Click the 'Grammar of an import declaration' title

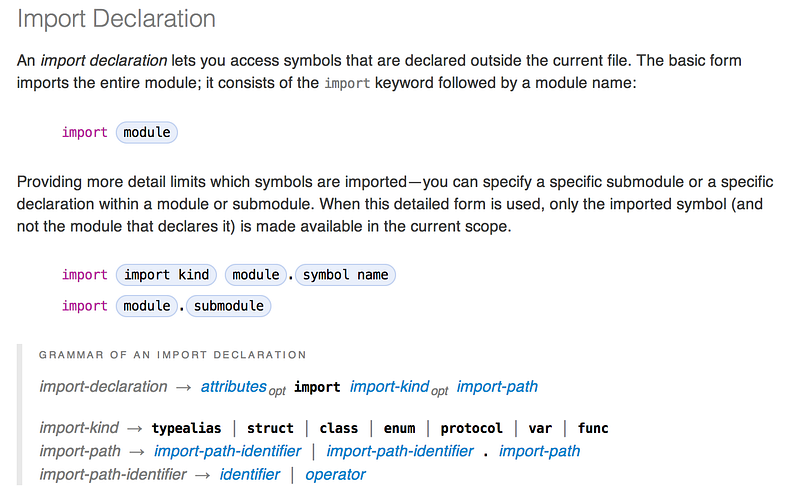click(x=172, y=355)
